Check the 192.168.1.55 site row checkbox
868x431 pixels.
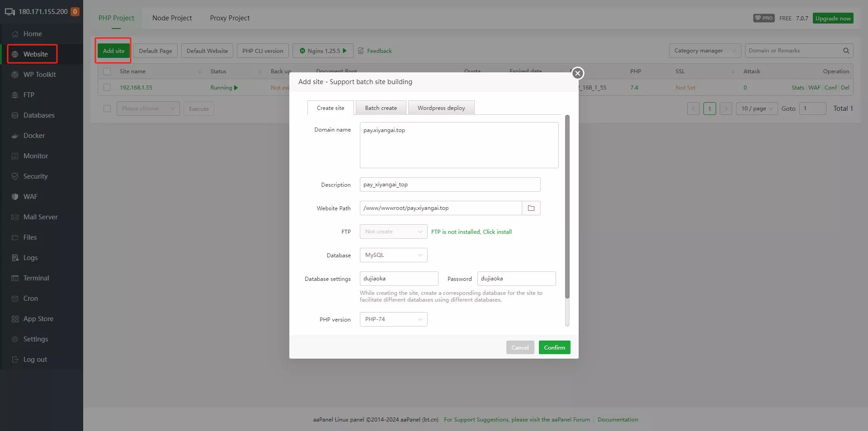coord(107,88)
